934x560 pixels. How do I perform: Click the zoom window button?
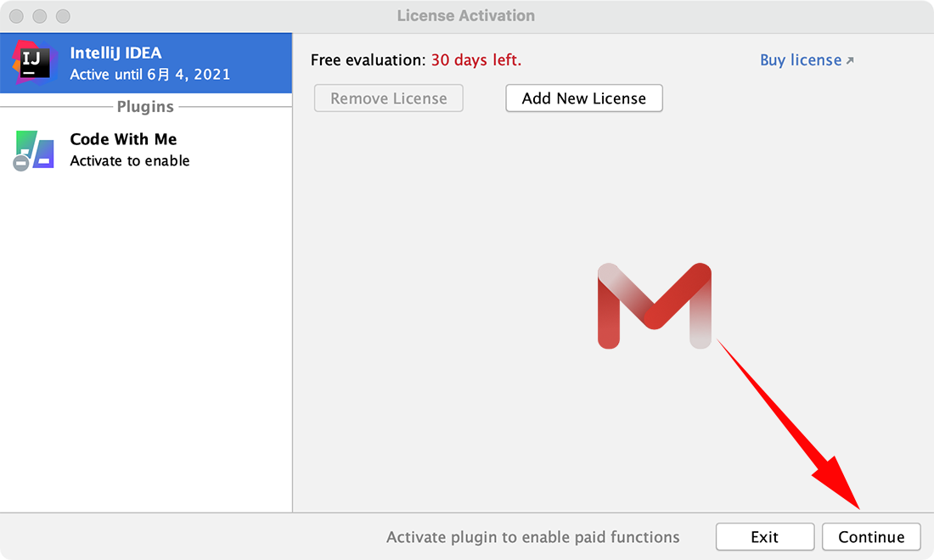63,16
